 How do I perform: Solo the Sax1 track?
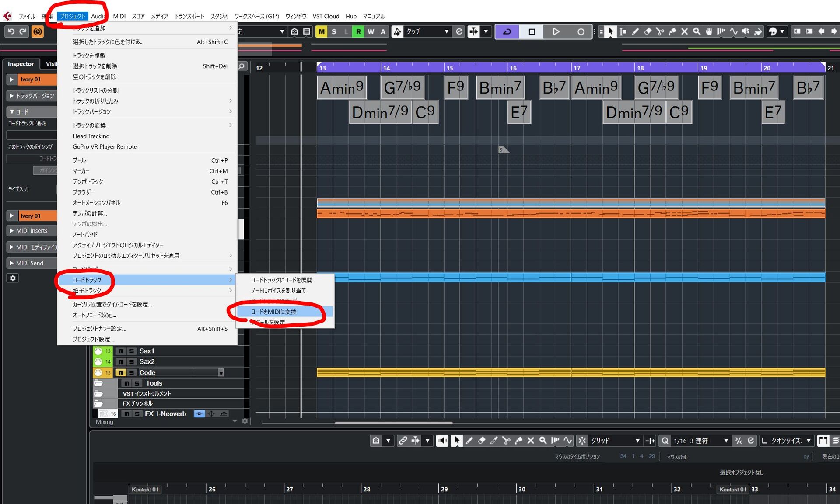click(131, 351)
